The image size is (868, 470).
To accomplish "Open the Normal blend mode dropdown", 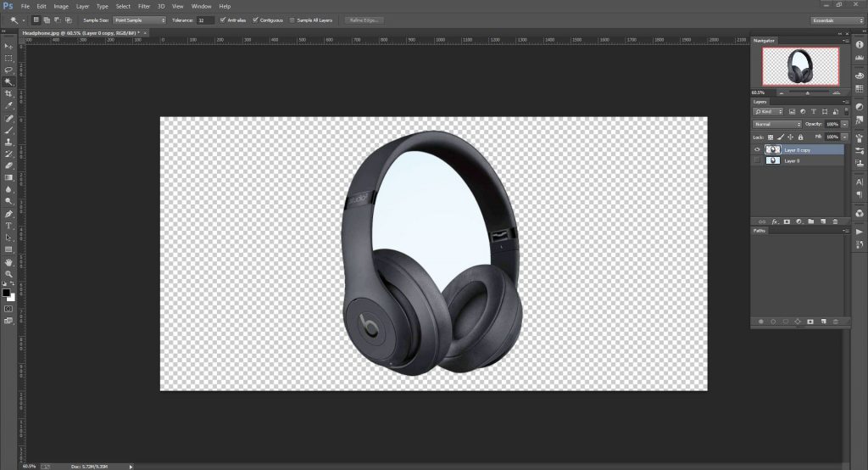I will [776, 124].
